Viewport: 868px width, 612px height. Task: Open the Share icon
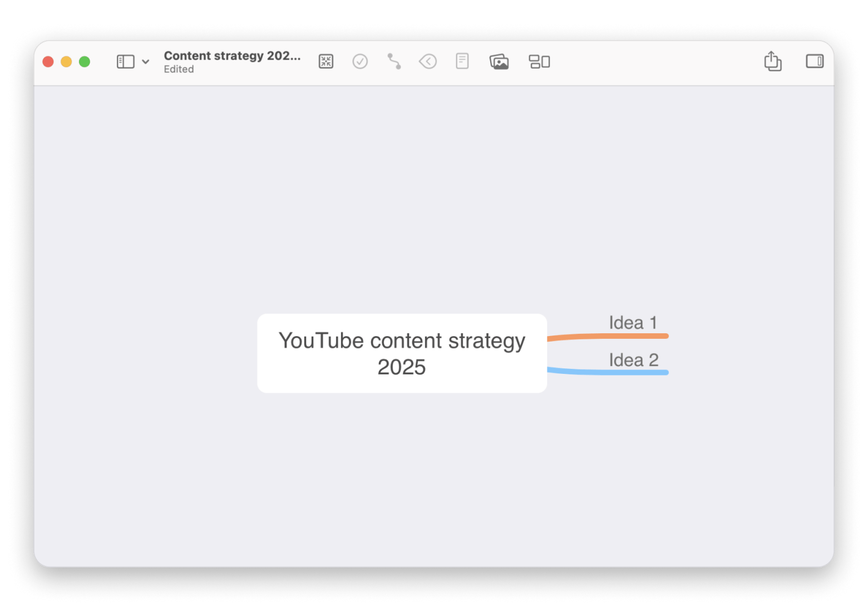(x=772, y=61)
